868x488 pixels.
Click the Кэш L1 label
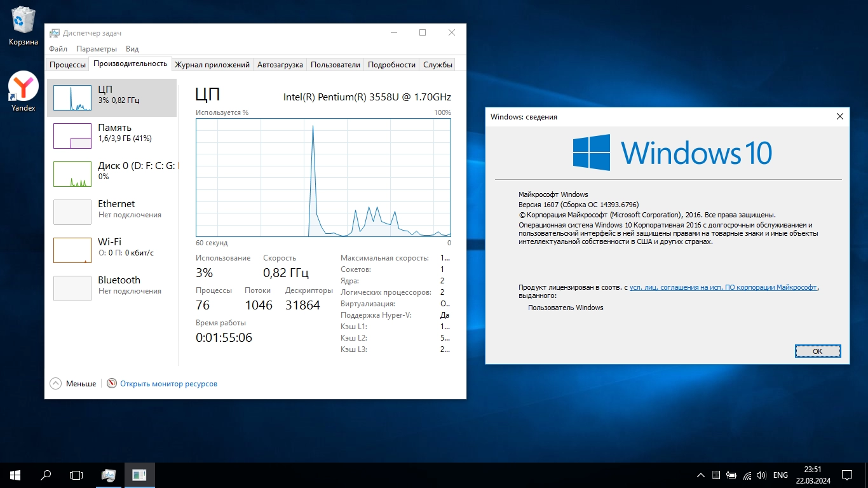tap(354, 327)
